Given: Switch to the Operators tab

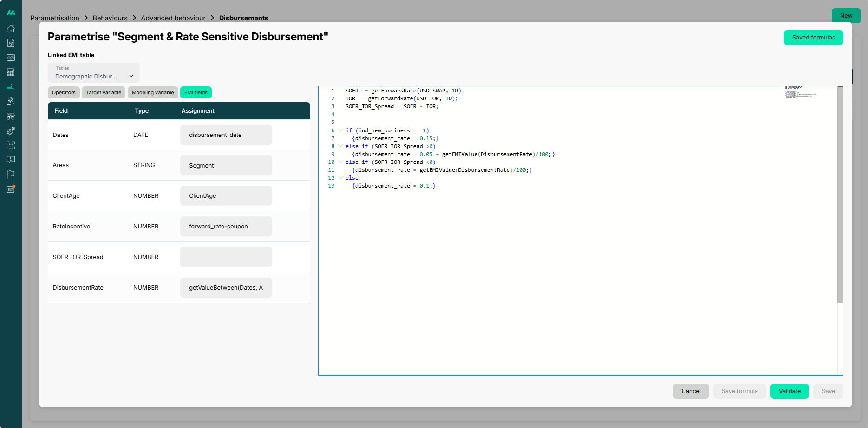Looking at the screenshot, I should (64, 92).
